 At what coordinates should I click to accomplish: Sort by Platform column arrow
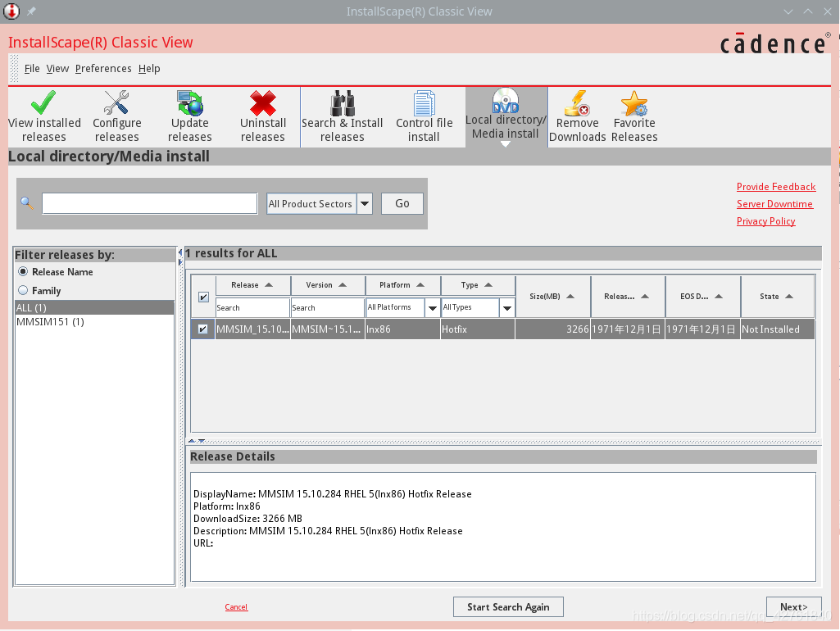point(420,285)
